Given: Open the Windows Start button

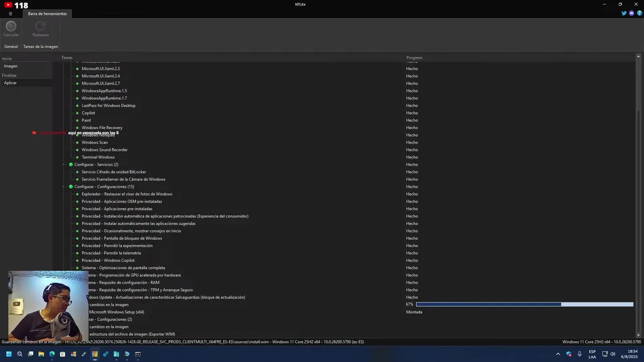Looking at the screenshot, I should (9, 354).
